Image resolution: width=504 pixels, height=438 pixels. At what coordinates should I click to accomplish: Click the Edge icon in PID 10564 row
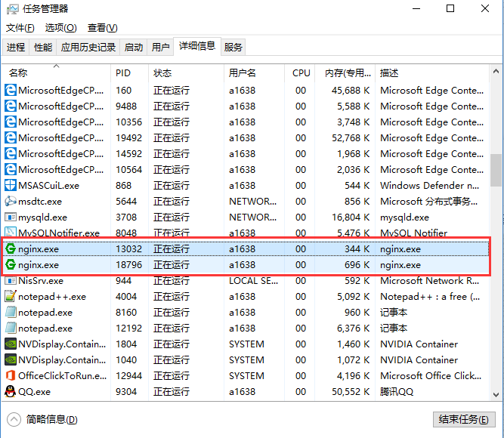pyautogui.click(x=11, y=169)
